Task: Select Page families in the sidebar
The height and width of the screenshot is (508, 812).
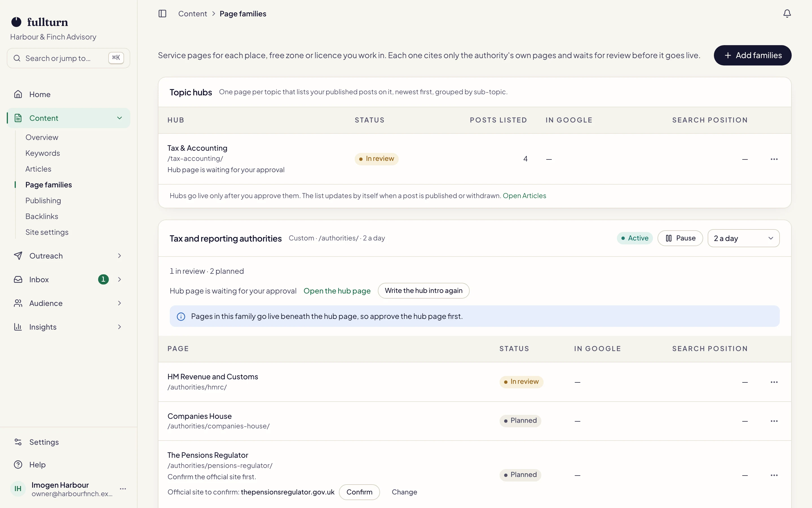Action: (49, 185)
